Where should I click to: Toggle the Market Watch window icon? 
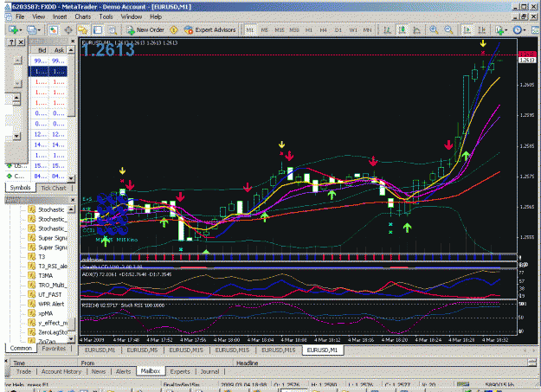click(53, 30)
